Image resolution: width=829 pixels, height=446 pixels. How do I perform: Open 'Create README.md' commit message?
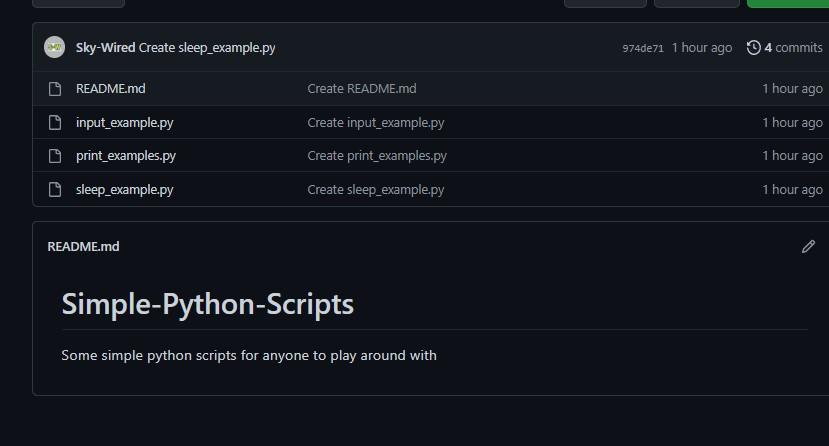[361, 89]
